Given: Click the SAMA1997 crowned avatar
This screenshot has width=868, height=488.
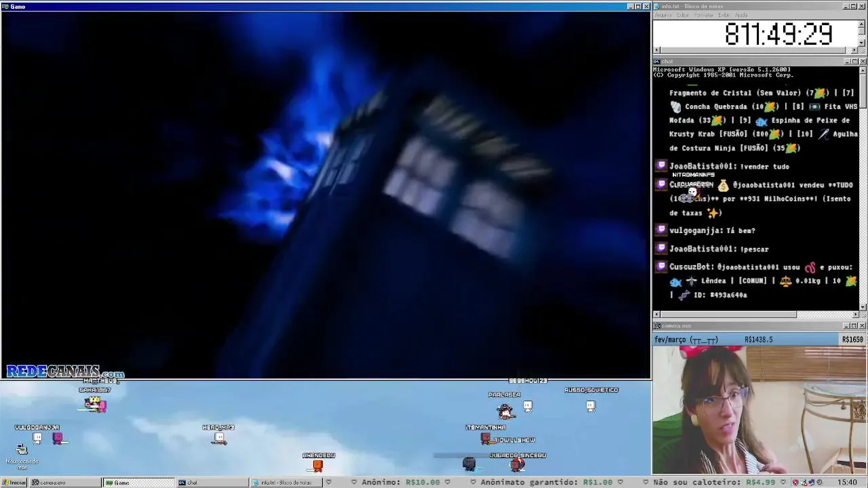Looking at the screenshot, I should [95, 404].
